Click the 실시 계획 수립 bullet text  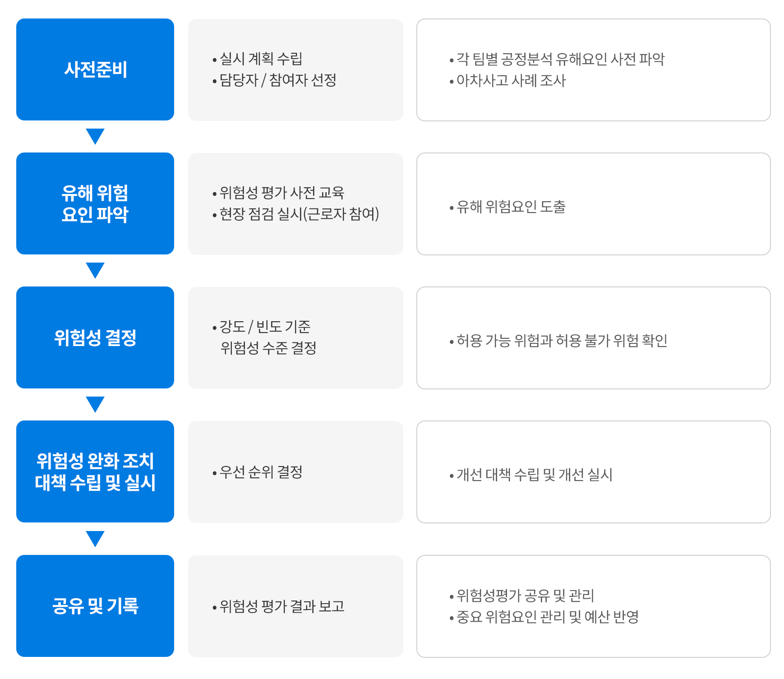click(261, 59)
